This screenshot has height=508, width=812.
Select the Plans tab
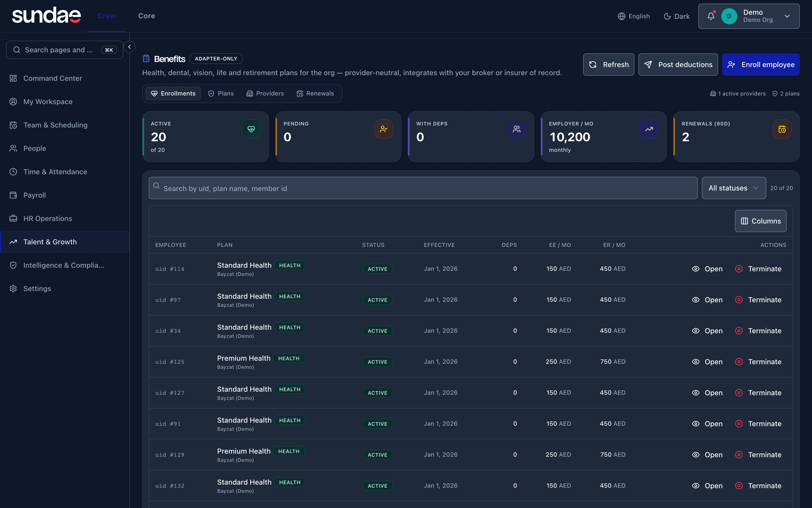[x=221, y=93]
